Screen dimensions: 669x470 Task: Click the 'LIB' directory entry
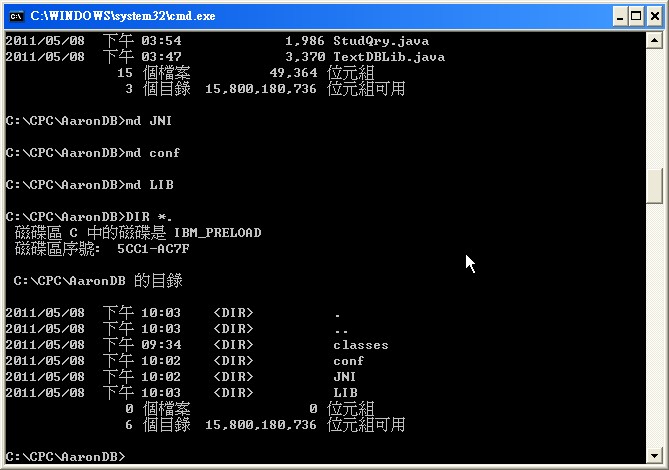coord(345,393)
